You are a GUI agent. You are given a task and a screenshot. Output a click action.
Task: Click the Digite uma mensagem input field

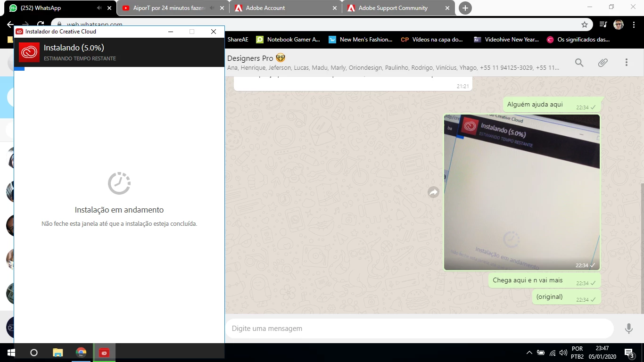(x=420, y=329)
